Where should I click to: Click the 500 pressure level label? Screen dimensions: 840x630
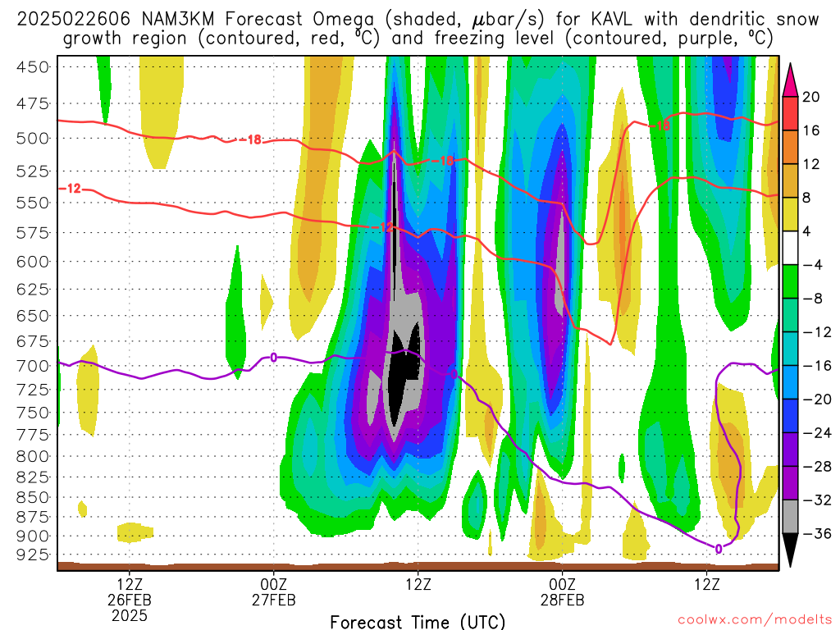click(33, 139)
